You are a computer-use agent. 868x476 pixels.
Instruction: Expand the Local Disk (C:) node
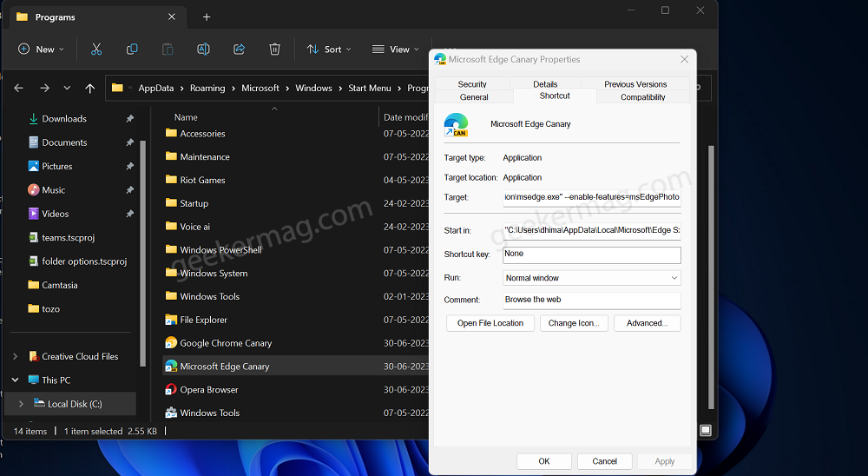[x=21, y=404]
